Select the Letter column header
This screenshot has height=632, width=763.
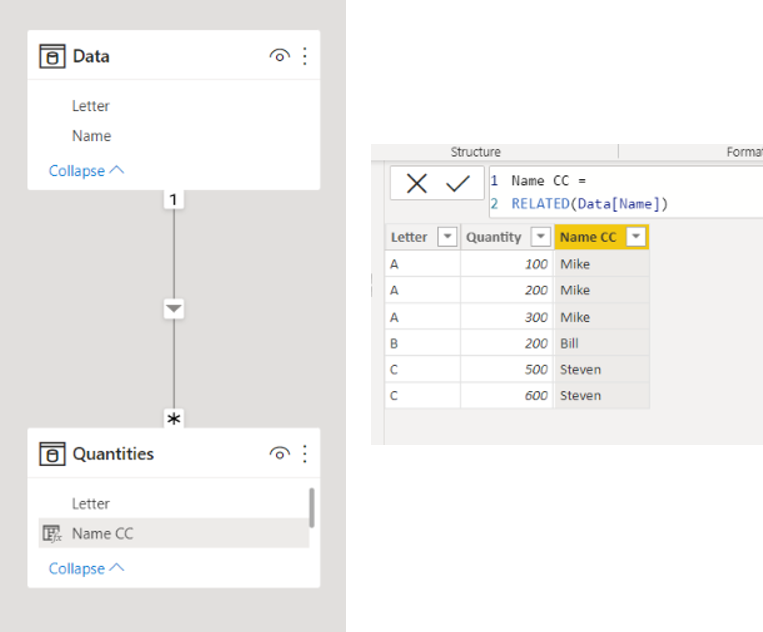tap(409, 237)
